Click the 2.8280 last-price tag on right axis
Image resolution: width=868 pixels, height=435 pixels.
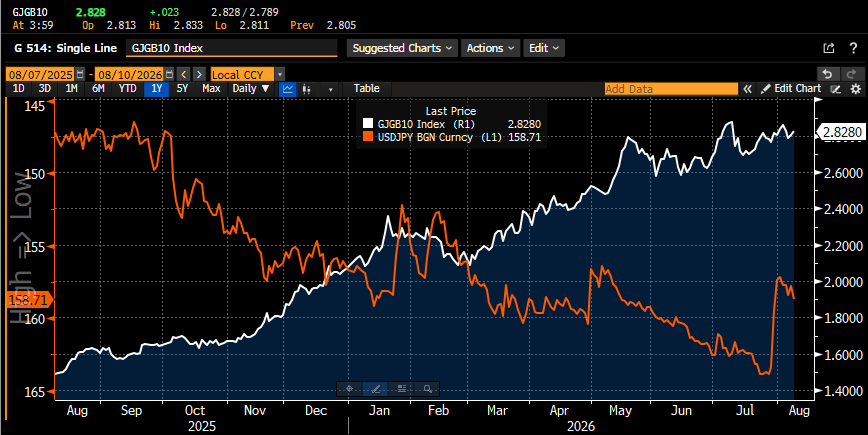[x=842, y=132]
